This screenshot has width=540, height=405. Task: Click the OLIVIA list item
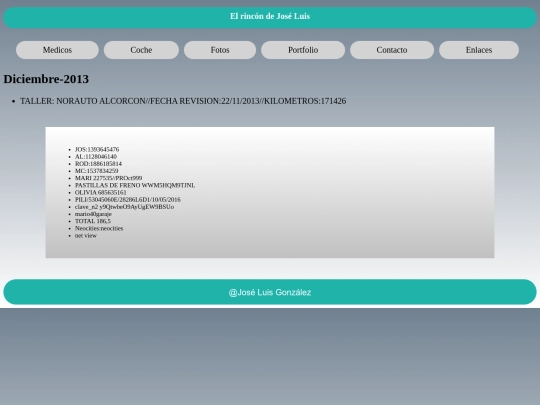[x=101, y=193]
